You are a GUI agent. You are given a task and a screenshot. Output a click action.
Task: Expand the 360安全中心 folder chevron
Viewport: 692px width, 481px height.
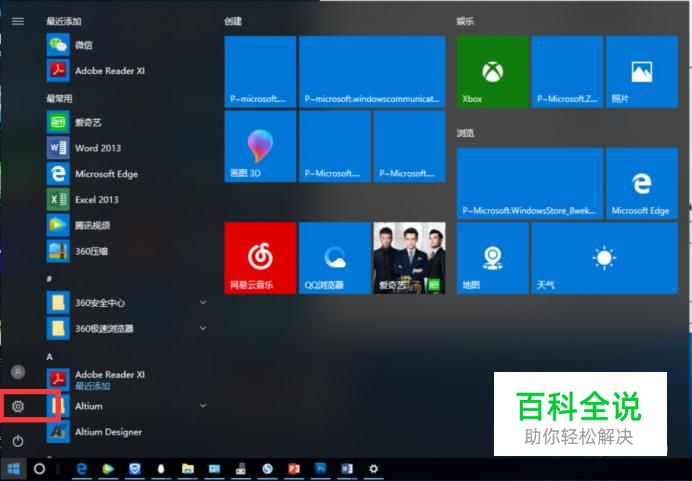point(203,303)
